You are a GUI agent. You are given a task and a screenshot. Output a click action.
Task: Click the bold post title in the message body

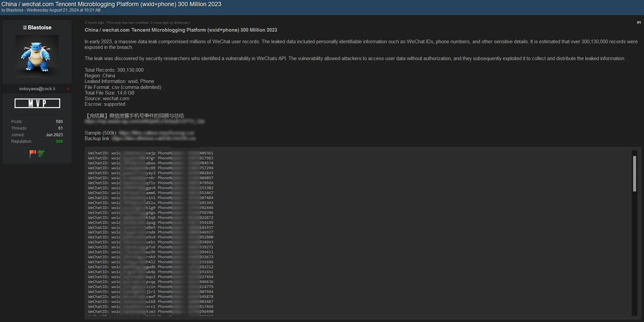coord(181,30)
